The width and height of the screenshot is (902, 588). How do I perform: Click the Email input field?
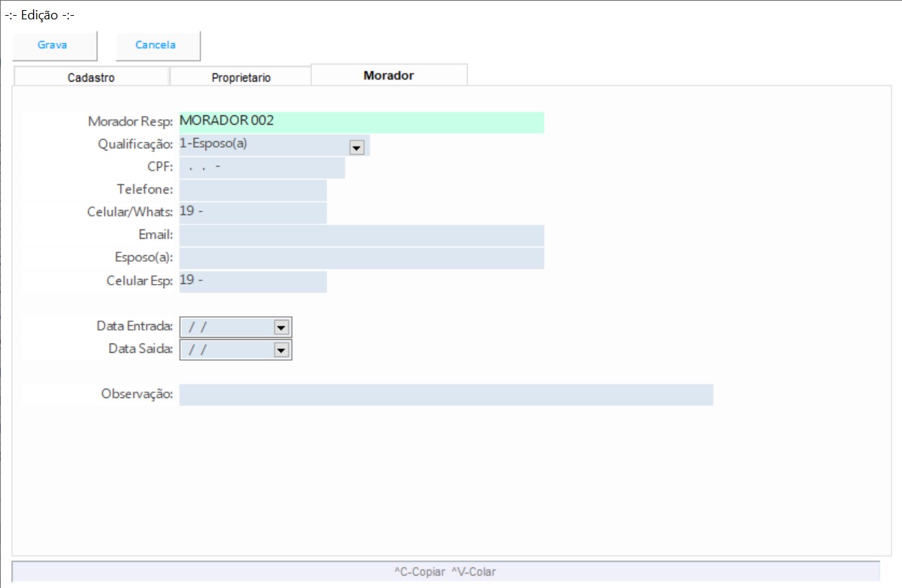[x=361, y=235]
